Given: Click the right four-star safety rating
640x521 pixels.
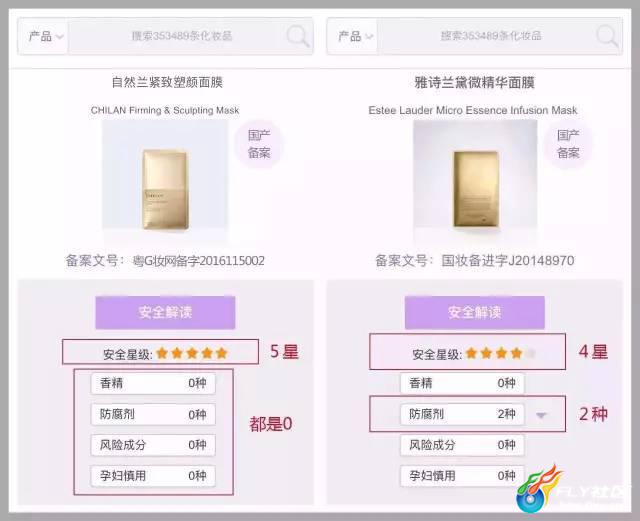Looking at the screenshot, I should (500, 353).
